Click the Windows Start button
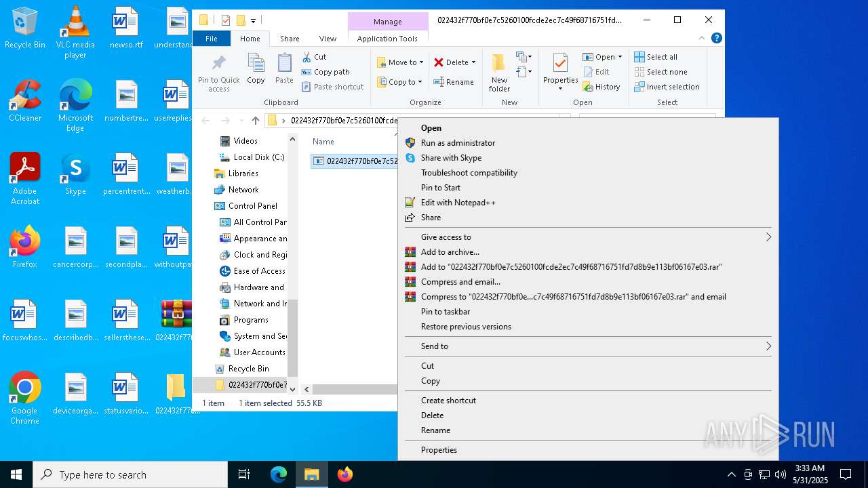Image resolution: width=868 pixels, height=488 pixels. point(16,474)
